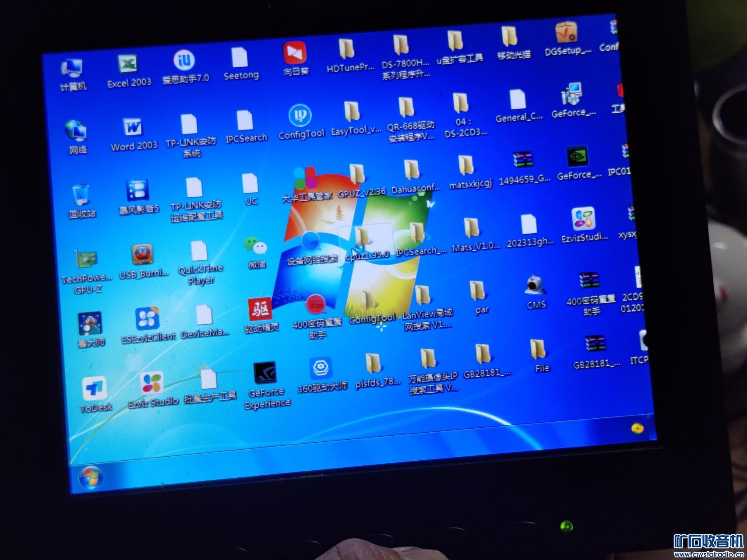747x560 pixels.
Task: Open the 回收站 (Recycle Bin)
Action: pyautogui.click(x=81, y=194)
